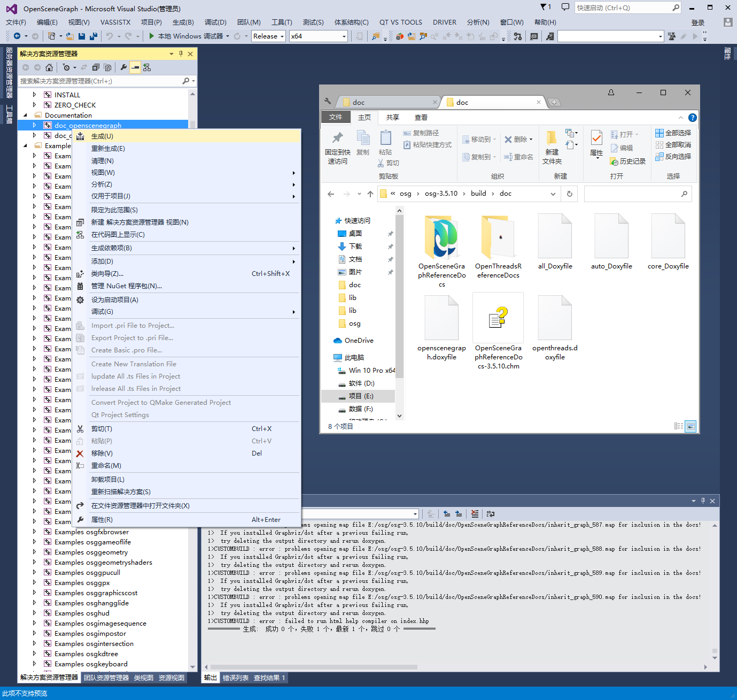
Task: Click the Undo toolbar icon
Action: coord(109,36)
